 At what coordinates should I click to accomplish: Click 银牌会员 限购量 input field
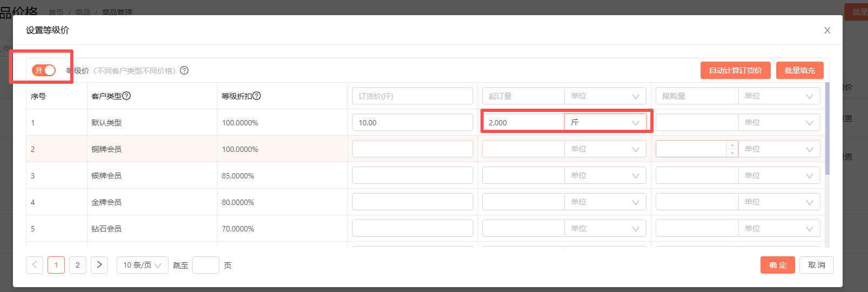(x=697, y=175)
